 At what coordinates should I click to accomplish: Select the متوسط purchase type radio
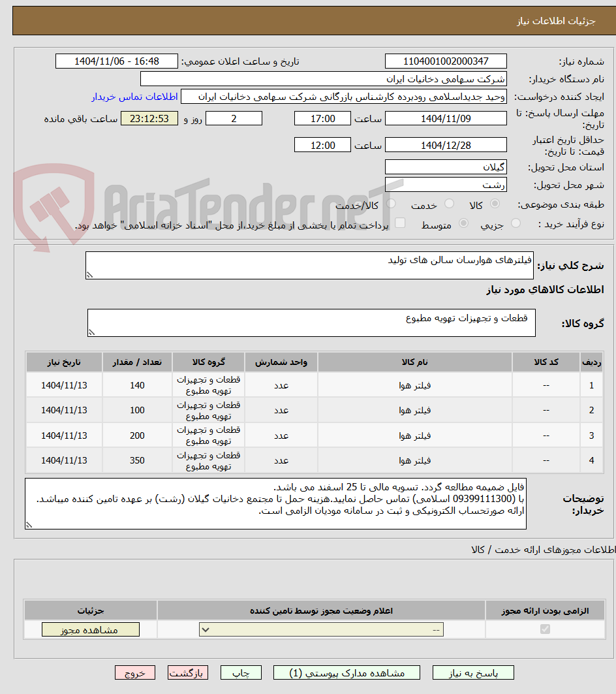[x=463, y=223]
